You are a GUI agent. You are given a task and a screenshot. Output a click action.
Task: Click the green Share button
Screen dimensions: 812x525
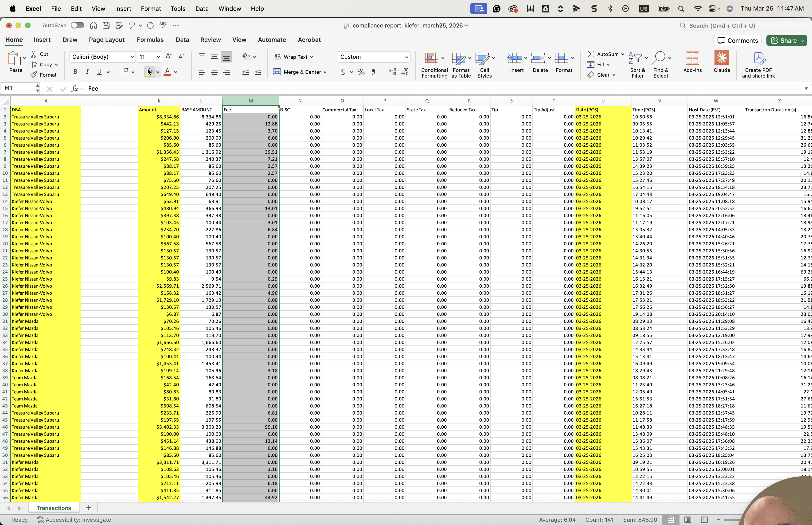tap(786, 41)
